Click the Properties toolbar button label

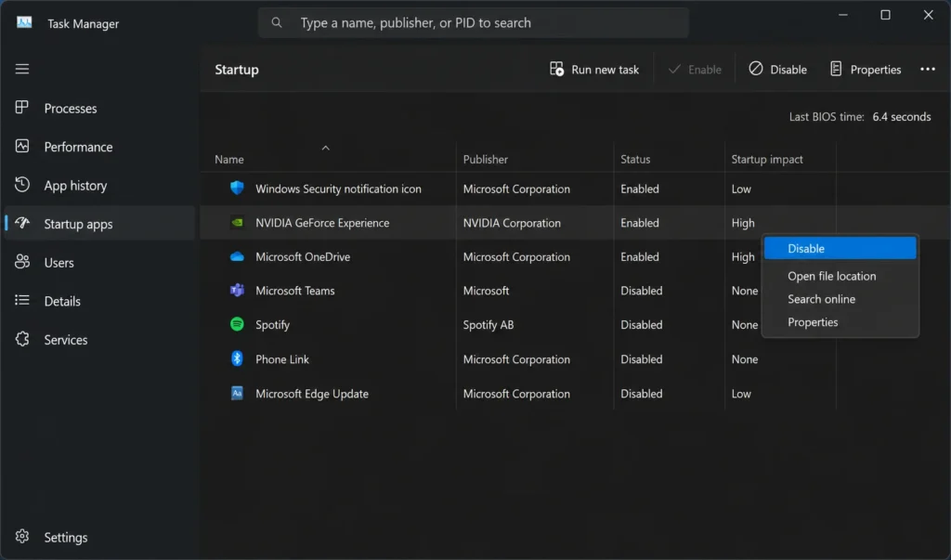click(x=876, y=70)
